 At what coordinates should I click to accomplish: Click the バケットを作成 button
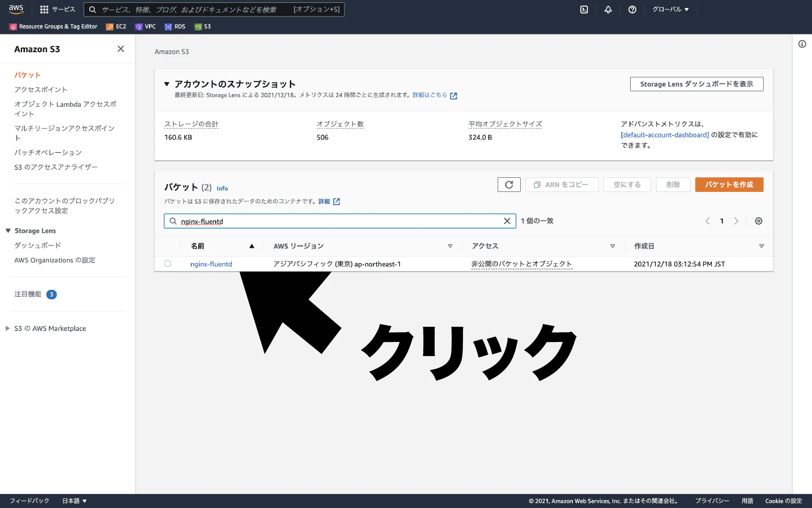[729, 185]
